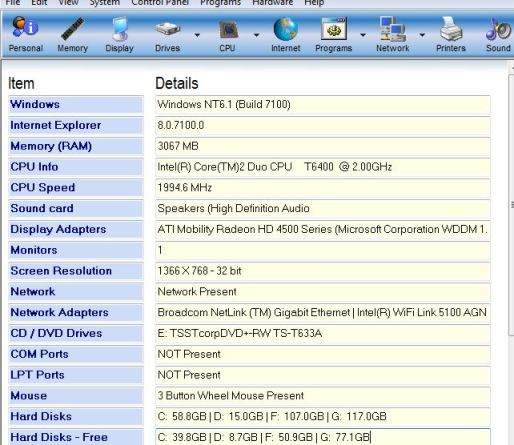Open the View menu
The image size is (514, 445).
(x=68, y=3)
